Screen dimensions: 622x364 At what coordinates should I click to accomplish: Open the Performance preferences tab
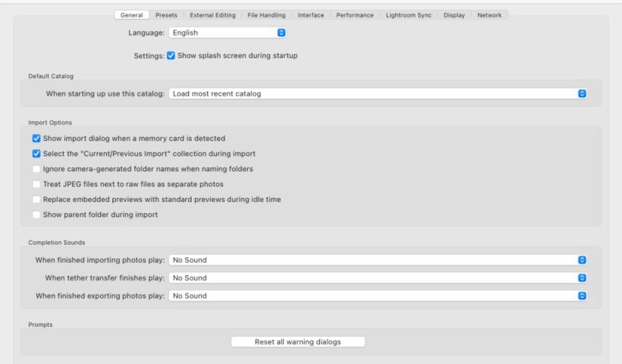tap(354, 15)
